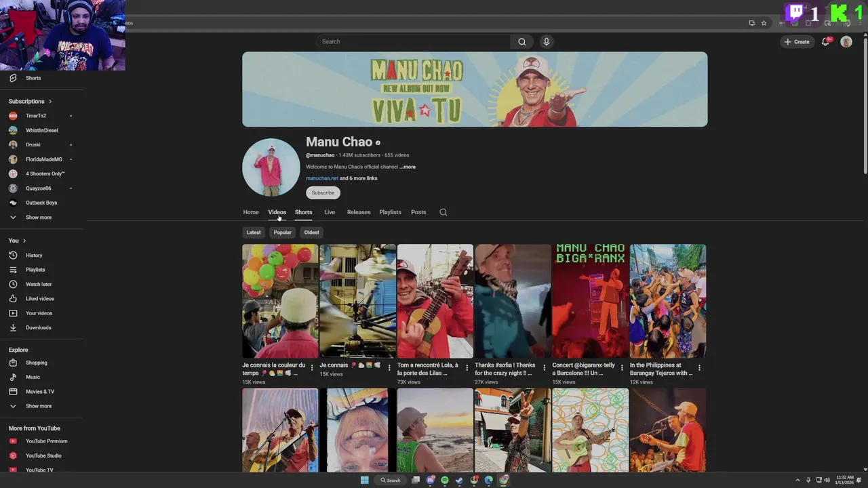Open Movies & TV under Explore
868x488 pixels.
[41, 392]
